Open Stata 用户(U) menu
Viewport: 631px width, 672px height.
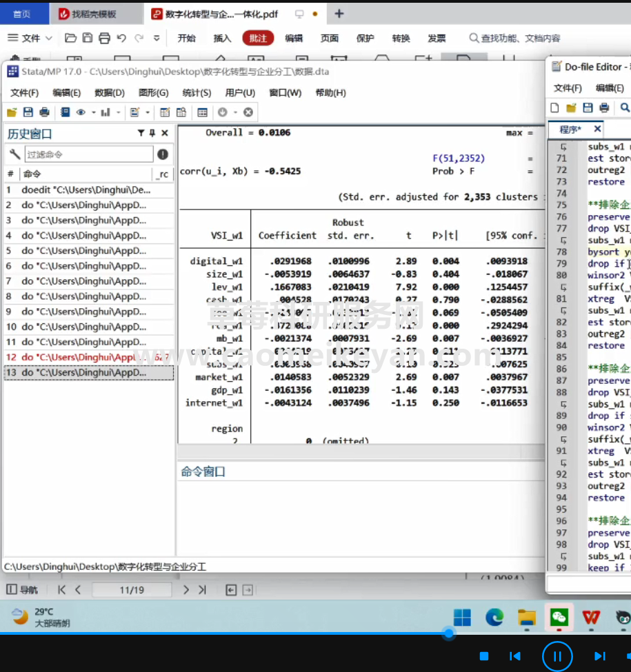[x=240, y=93]
